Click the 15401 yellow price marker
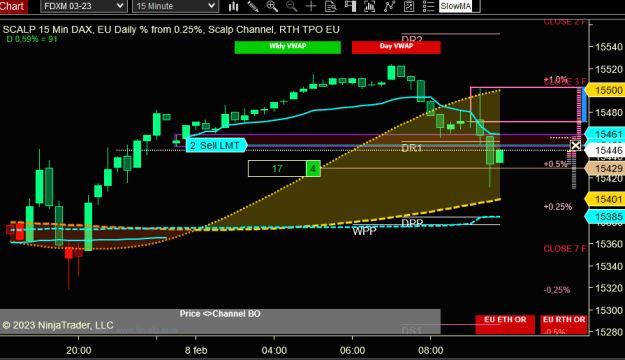 pos(605,199)
